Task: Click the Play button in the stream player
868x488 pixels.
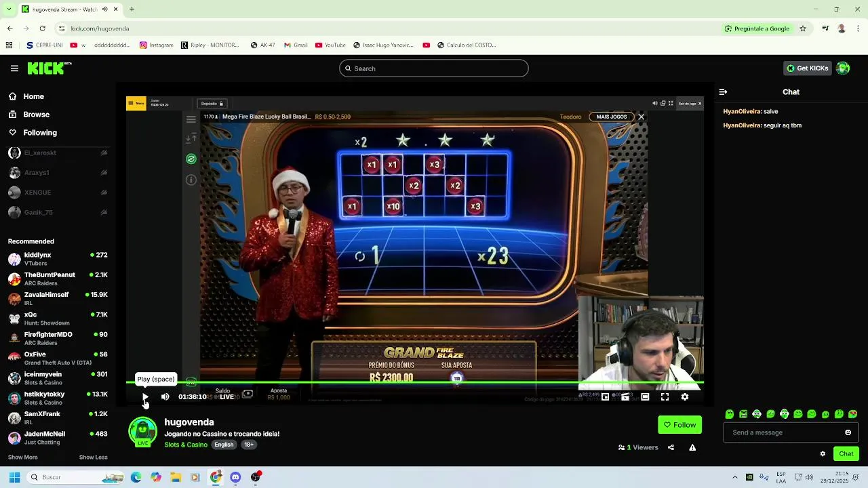Action: click(145, 396)
